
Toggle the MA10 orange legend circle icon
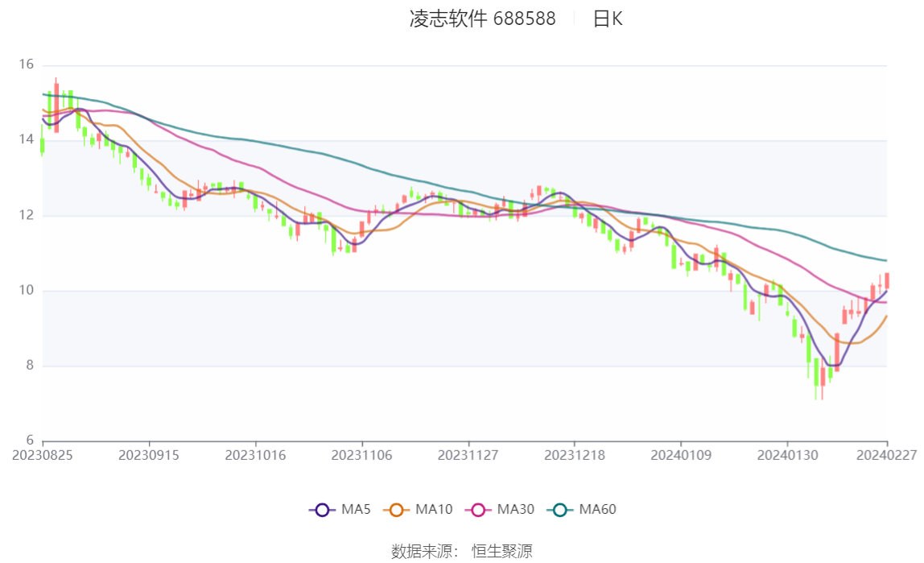pos(396,510)
